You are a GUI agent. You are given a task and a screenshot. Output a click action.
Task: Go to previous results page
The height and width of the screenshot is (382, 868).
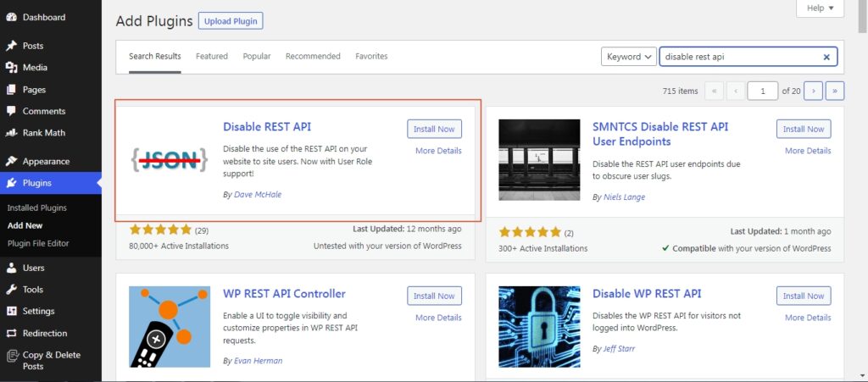[x=736, y=91]
